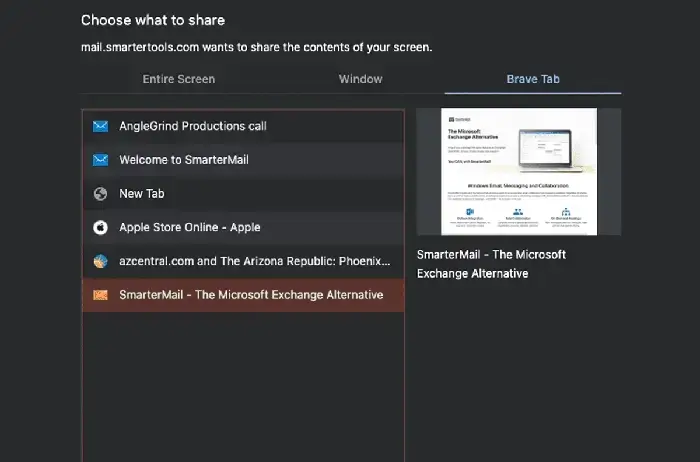Choose the AngleGrind Productions call tab row
The height and width of the screenshot is (462, 700).
(243, 126)
